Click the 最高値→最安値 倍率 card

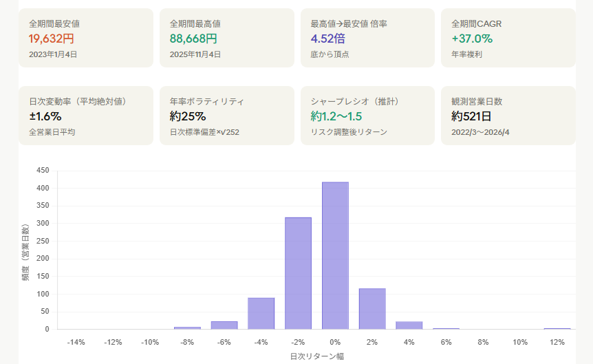[367, 38]
